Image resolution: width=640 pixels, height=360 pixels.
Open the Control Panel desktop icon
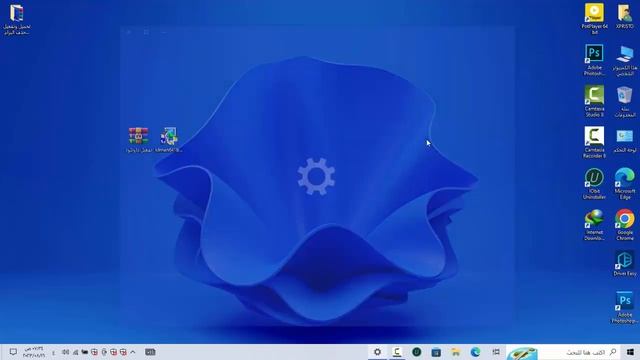click(624, 141)
